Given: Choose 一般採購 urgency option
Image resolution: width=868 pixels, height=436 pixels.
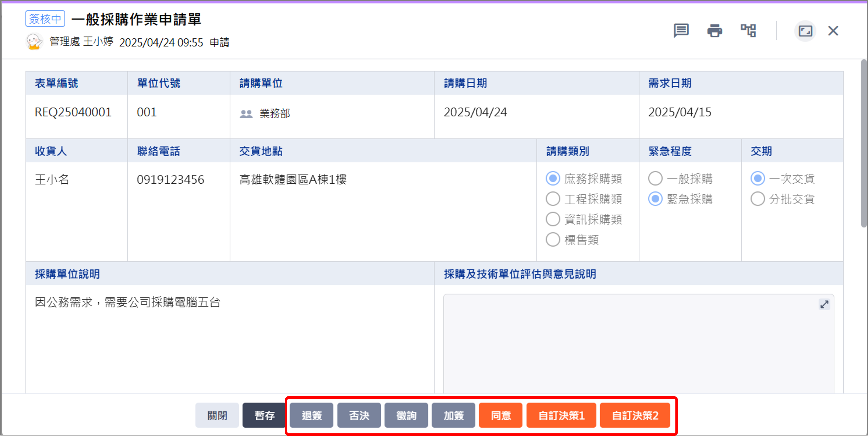Looking at the screenshot, I should pyautogui.click(x=655, y=179).
